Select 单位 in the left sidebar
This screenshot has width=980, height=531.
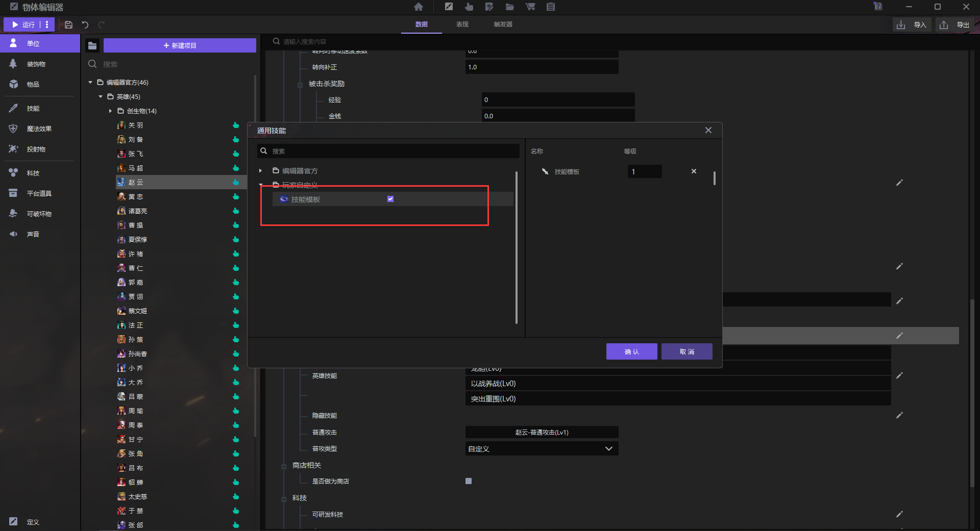pos(40,43)
